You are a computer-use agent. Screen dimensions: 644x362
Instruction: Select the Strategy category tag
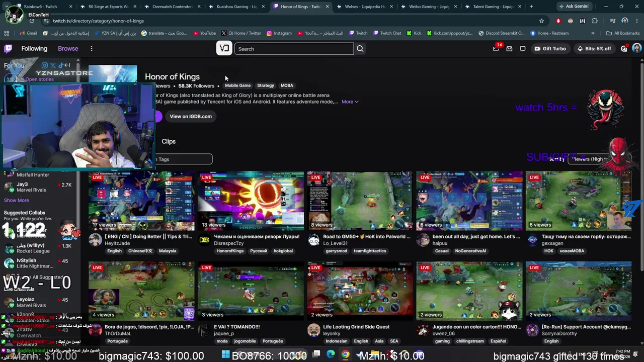(266, 85)
